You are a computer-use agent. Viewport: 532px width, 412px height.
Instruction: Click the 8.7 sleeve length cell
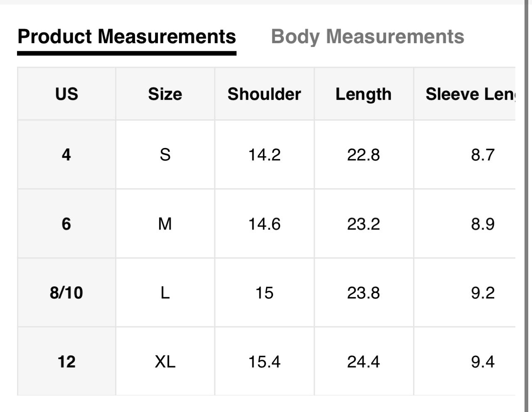pyautogui.click(x=483, y=155)
